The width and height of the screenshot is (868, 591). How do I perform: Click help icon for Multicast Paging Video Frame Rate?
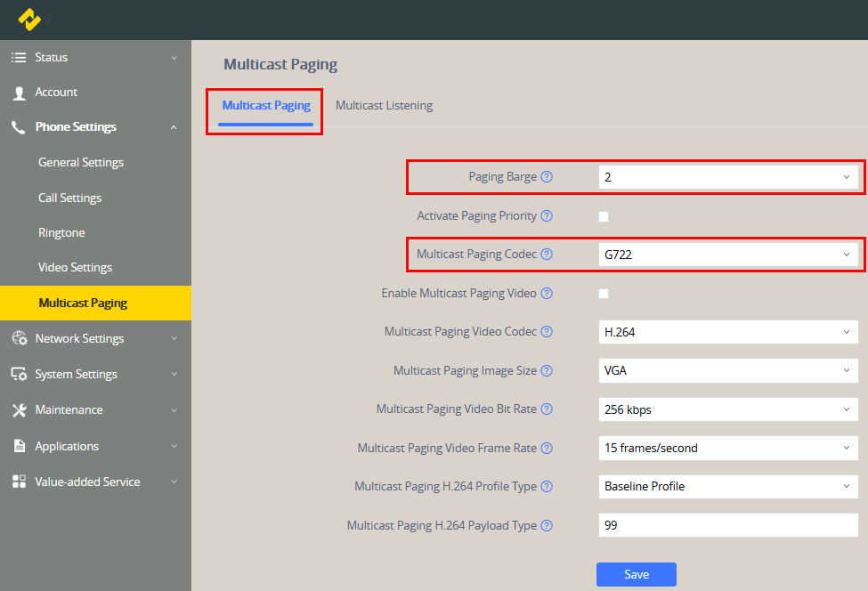(547, 449)
